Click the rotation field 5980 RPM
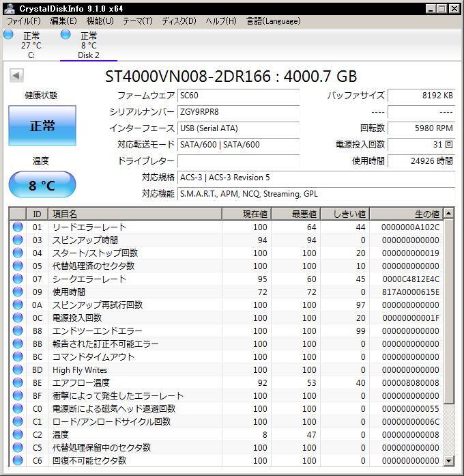Image resolution: width=464 pixels, height=476 pixels. pos(421,128)
